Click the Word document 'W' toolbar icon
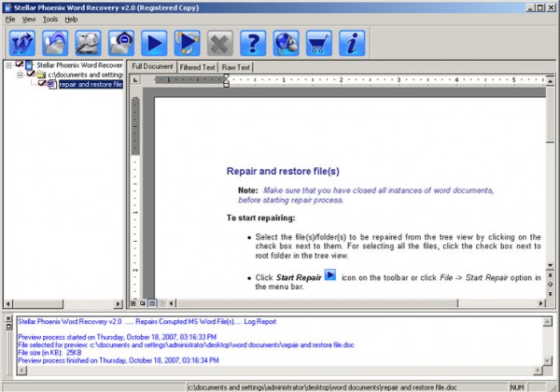Screen dimensions: 560x392 pyautogui.click(x=22, y=43)
